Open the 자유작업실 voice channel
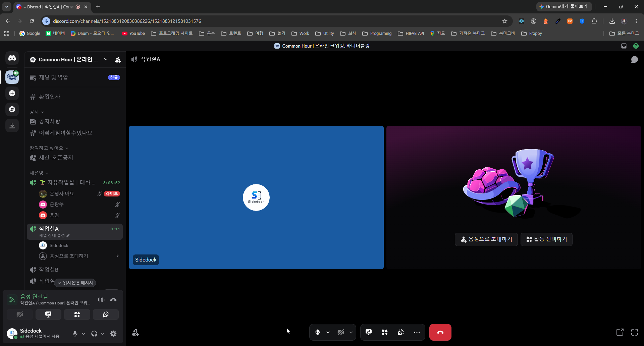Screen dimensions: 644x346 pyautogui.click(x=74, y=182)
